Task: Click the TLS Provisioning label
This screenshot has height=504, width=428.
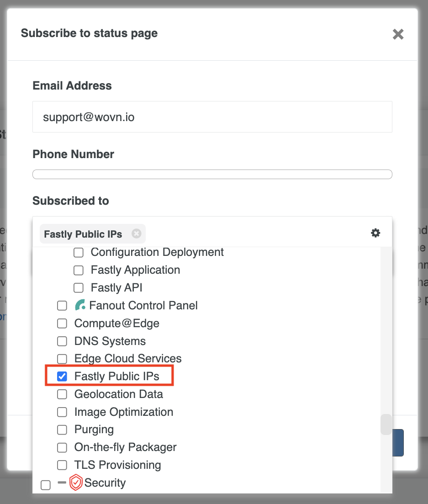Action: [117, 465]
